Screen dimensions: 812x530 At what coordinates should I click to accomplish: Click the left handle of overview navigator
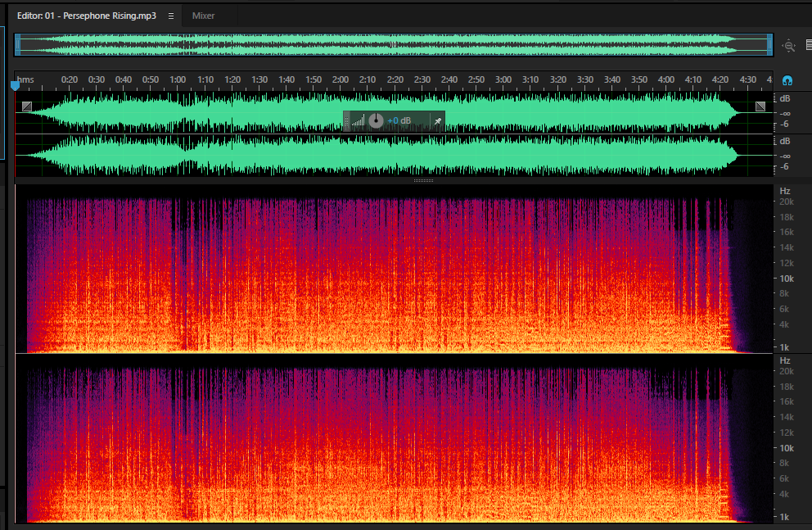(18, 45)
